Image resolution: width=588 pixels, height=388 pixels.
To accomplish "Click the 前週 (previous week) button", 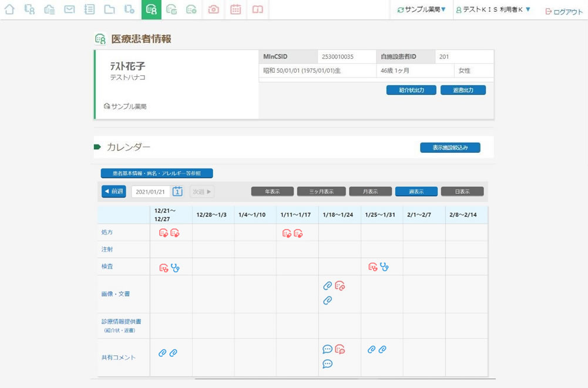I will click(x=113, y=191).
